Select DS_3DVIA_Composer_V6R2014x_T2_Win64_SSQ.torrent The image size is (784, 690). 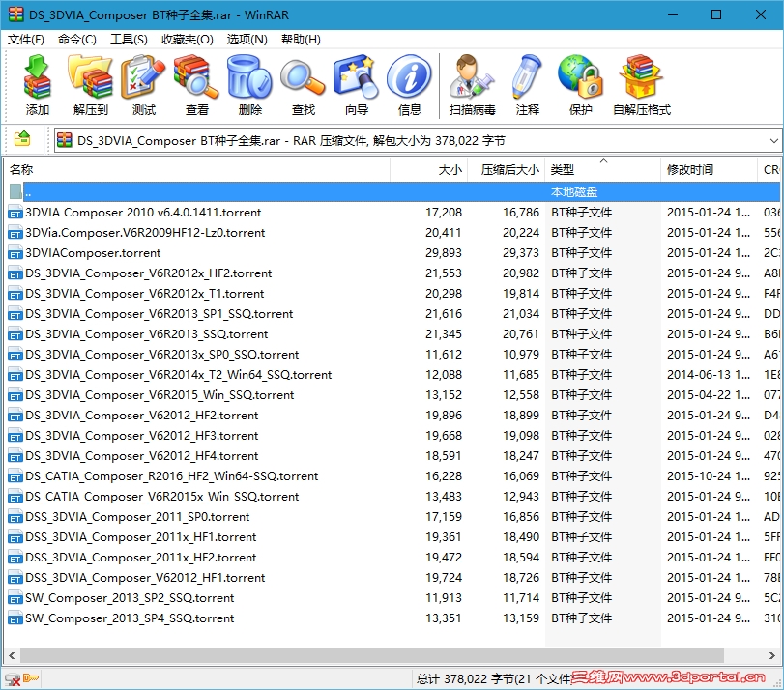pyautogui.click(x=392, y=375)
